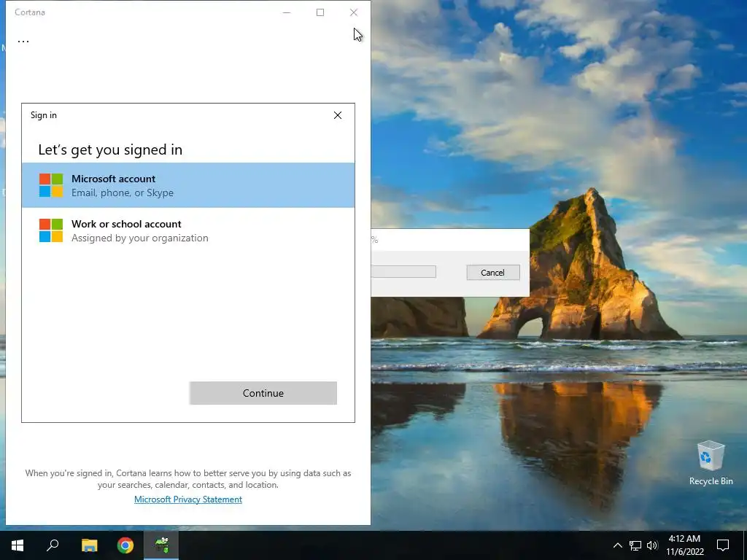Open the Windows Start menu
The image size is (747, 560).
(x=18, y=545)
